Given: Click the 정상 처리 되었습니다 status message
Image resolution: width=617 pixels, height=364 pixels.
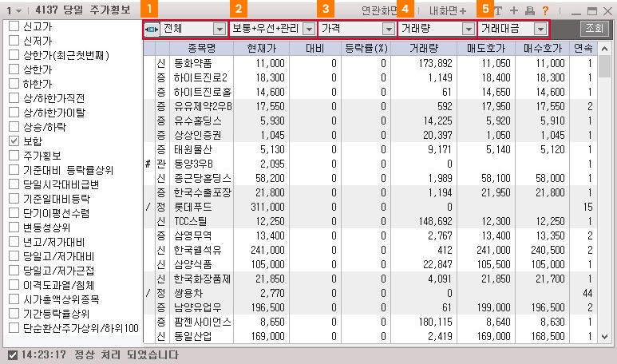Looking at the screenshot, I should (x=126, y=354).
